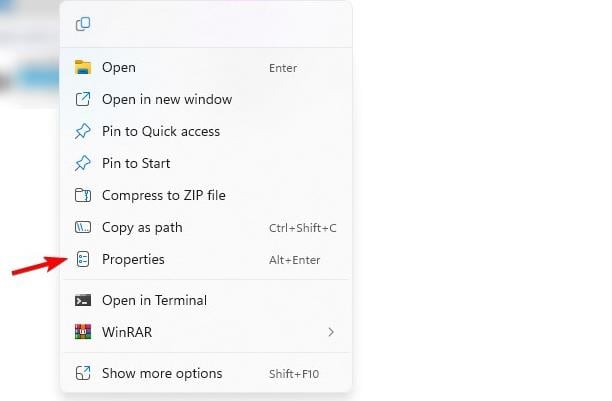Select Pin to Quick access
Viewport: 612px width, 401px height.
(160, 132)
